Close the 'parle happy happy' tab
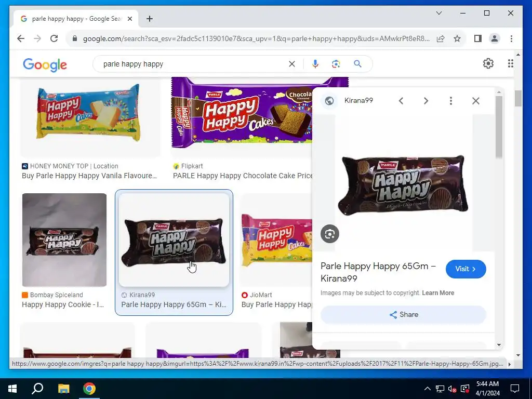Screen dimensions: 532x399 pos(129,19)
